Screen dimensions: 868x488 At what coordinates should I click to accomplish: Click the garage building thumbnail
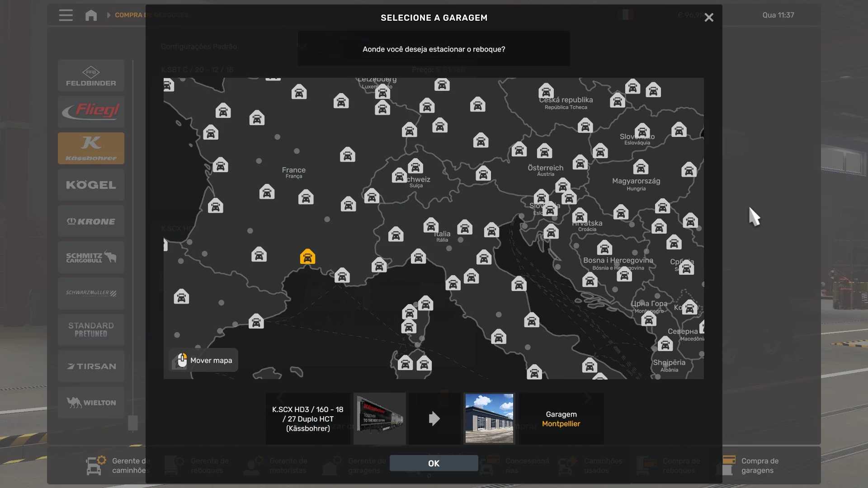click(489, 418)
